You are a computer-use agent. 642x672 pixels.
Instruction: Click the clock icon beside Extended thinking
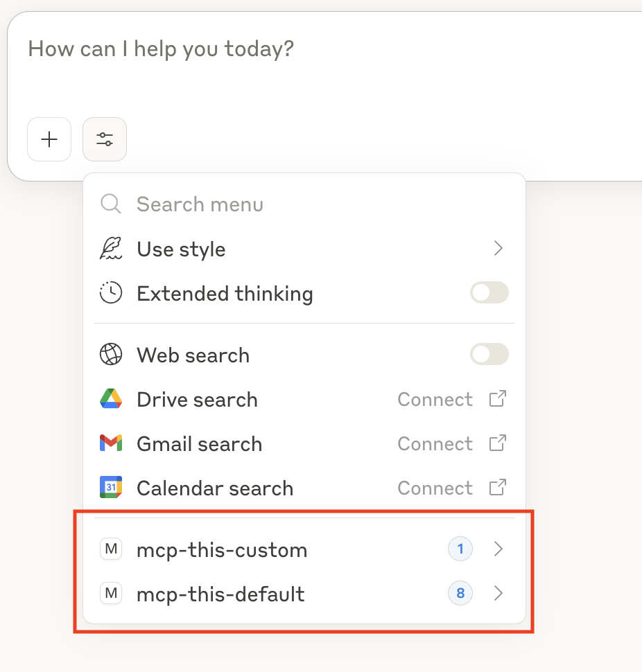[x=111, y=293]
